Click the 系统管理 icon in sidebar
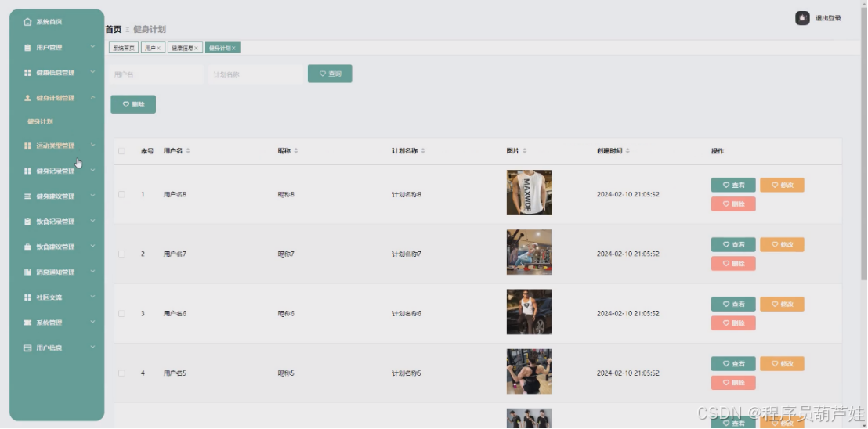Image resolution: width=868 pixels, height=429 pixels. [x=27, y=323]
